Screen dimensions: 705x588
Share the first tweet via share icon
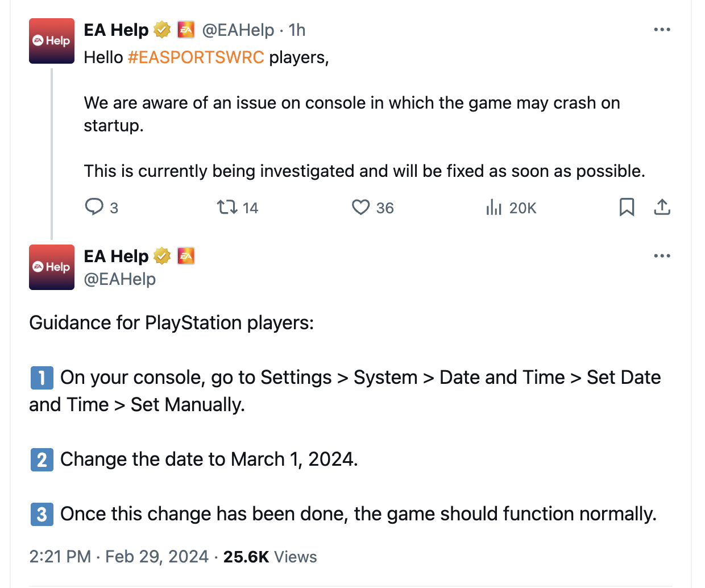[662, 207]
